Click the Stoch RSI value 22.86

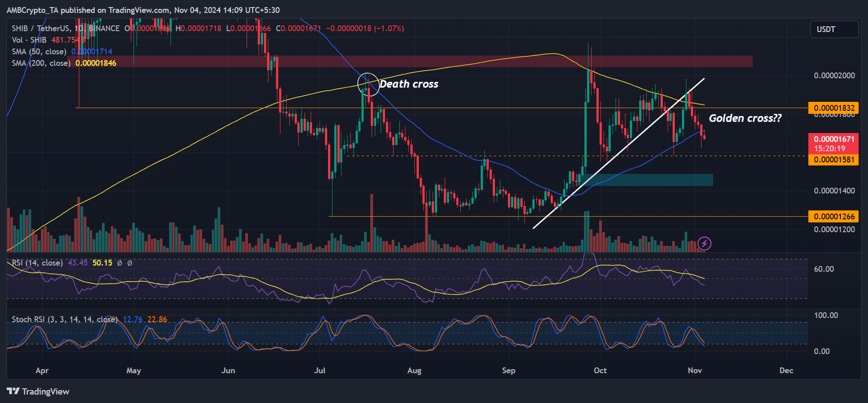pyautogui.click(x=157, y=319)
